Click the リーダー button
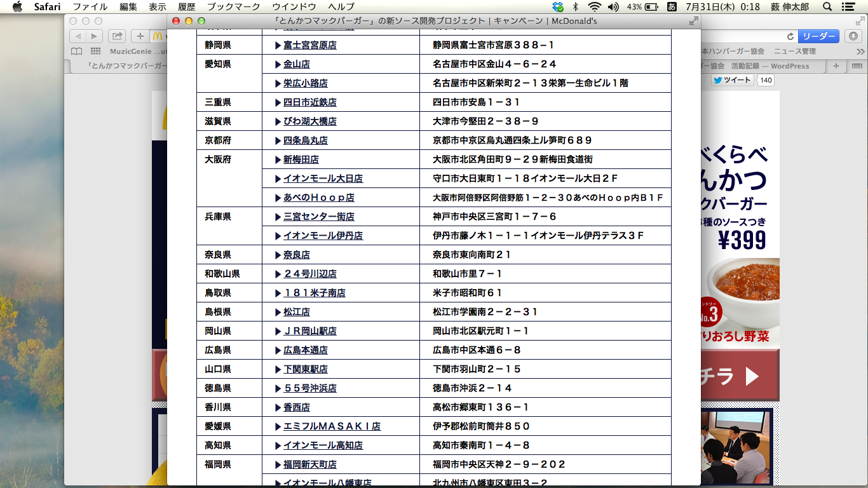The image size is (868, 488). pyautogui.click(x=818, y=36)
